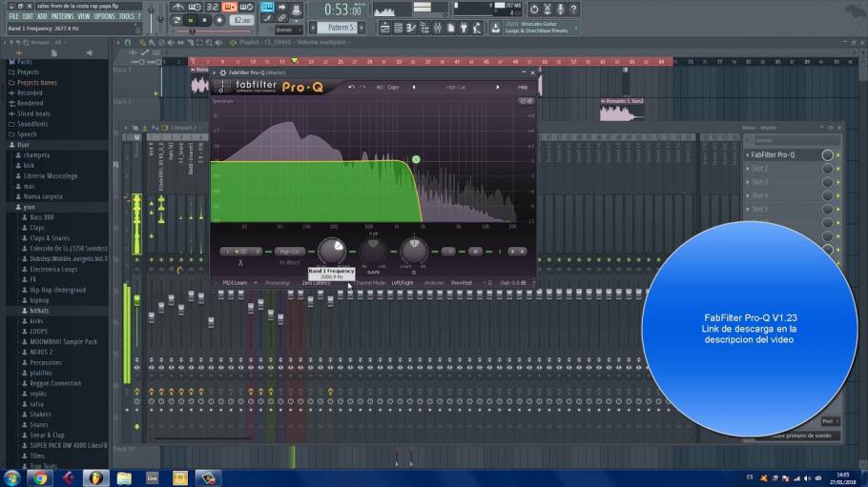Open the OPTIONS menu
Screen dimensions: 868x487
pyautogui.click(x=104, y=16)
